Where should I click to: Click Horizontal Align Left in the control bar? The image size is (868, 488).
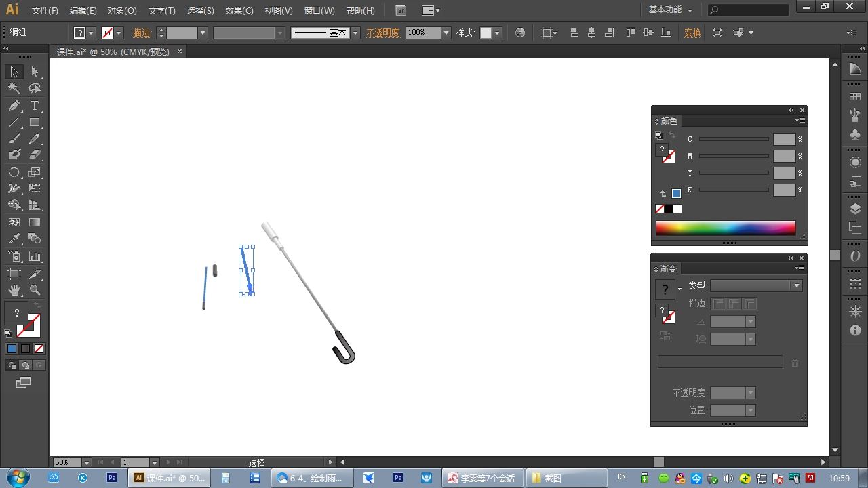(x=574, y=33)
